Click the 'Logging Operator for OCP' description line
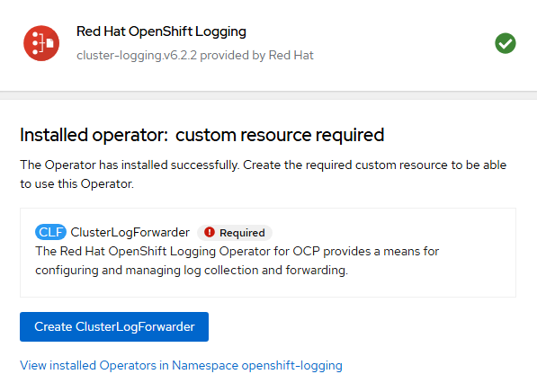 point(237,251)
